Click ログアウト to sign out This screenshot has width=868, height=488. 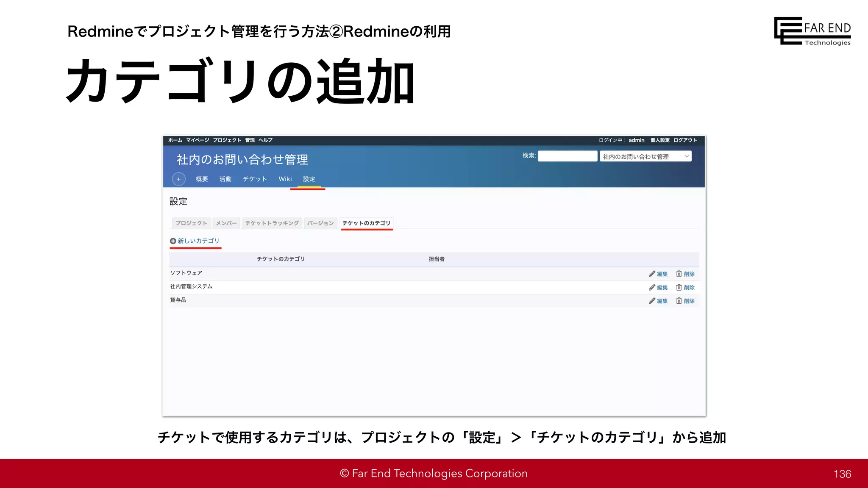pyautogui.click(x=685, y=140)
